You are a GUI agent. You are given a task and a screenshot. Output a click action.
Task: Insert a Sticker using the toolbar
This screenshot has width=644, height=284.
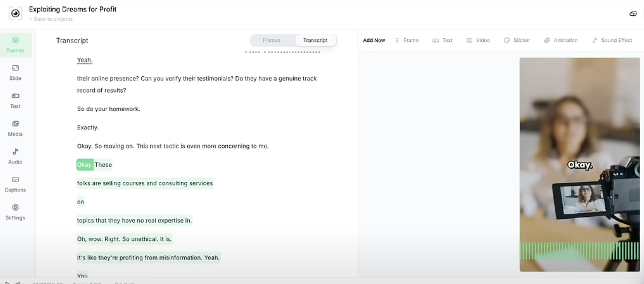pos(517,40)
